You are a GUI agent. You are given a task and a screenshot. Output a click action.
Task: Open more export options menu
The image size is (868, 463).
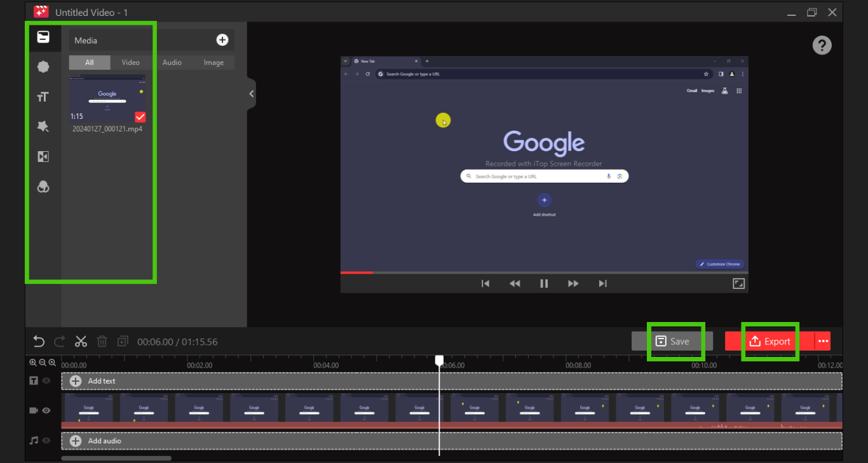(824, 342)
